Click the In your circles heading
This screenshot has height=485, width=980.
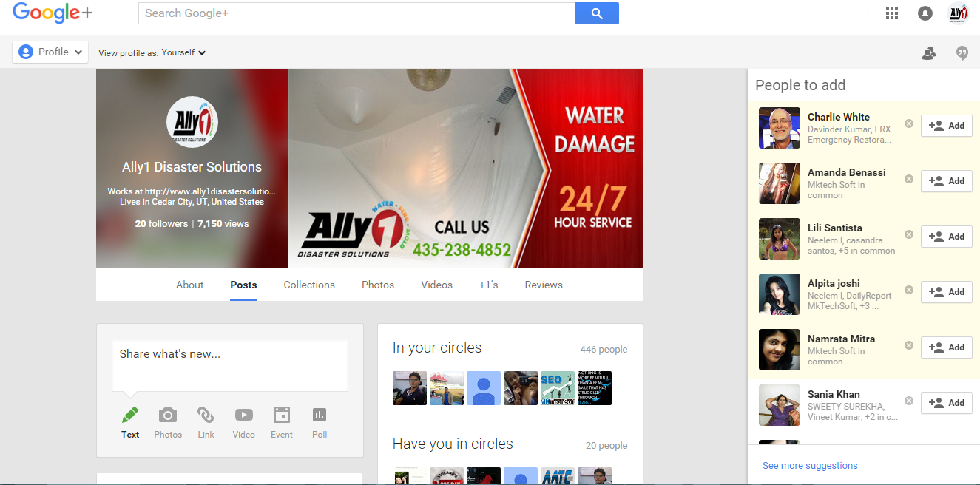click(437, 348)
